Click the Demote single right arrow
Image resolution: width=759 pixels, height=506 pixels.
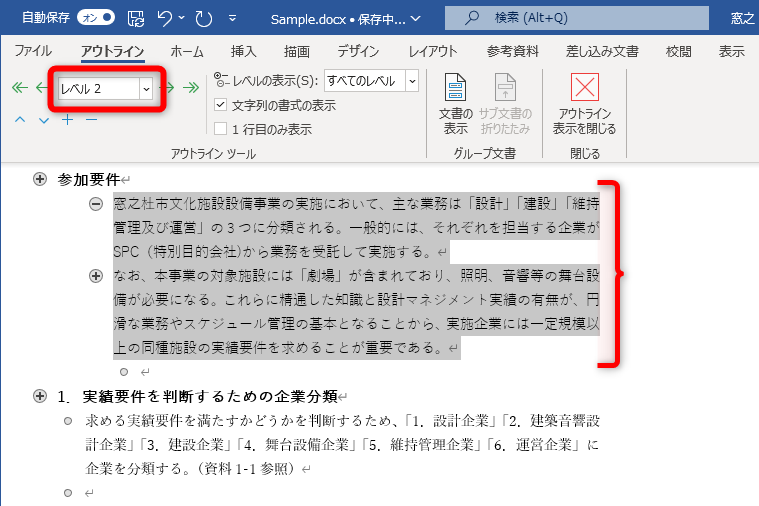tap(170, 88)
